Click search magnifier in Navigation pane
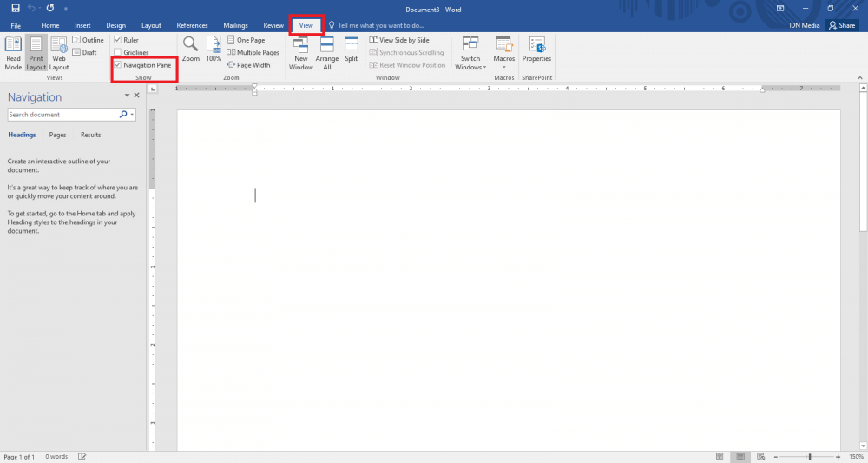Screen dimensions: 868x463 coord(123,114)
